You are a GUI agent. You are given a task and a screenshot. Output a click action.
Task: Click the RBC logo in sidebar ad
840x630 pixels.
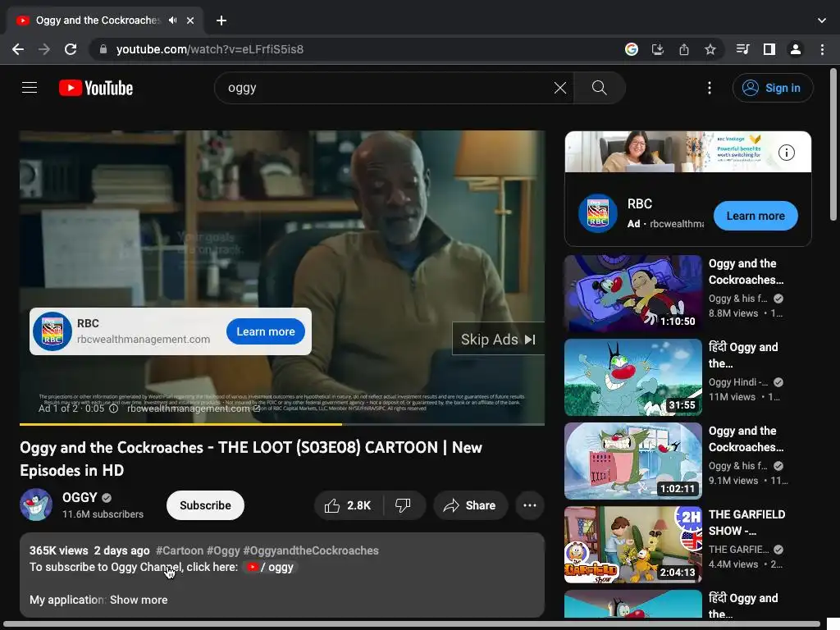pos(598,212)
